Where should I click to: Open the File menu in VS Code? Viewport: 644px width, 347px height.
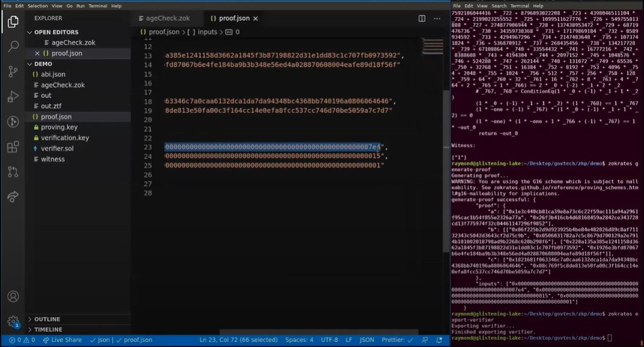pyautogui.click(x=7, y=5)
